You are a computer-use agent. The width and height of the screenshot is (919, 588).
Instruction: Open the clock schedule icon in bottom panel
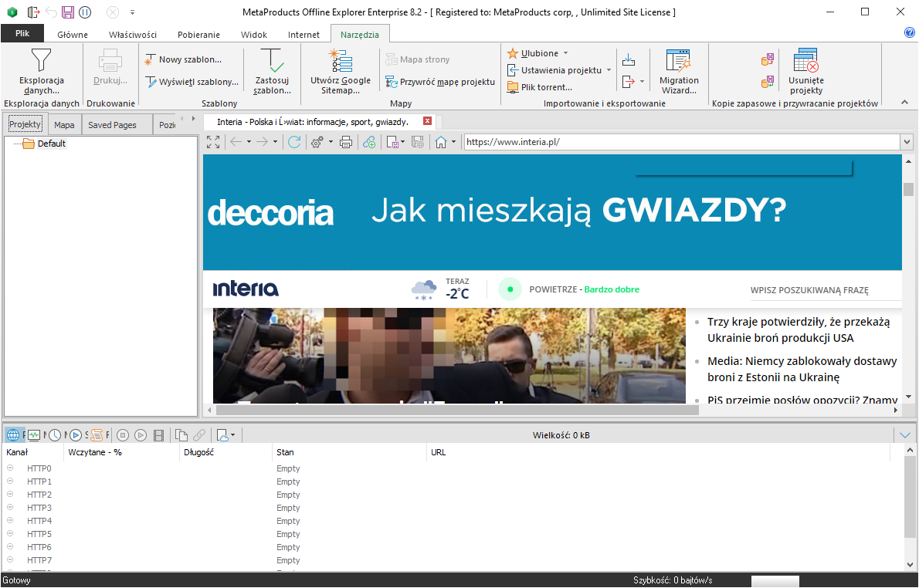[55, 435]
